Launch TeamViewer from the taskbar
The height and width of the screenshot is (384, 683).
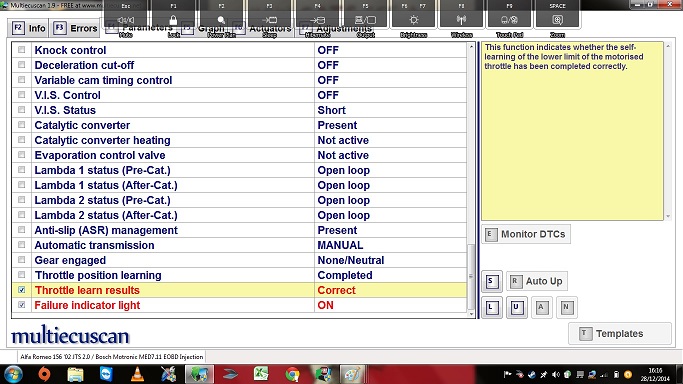coord(106,374)
